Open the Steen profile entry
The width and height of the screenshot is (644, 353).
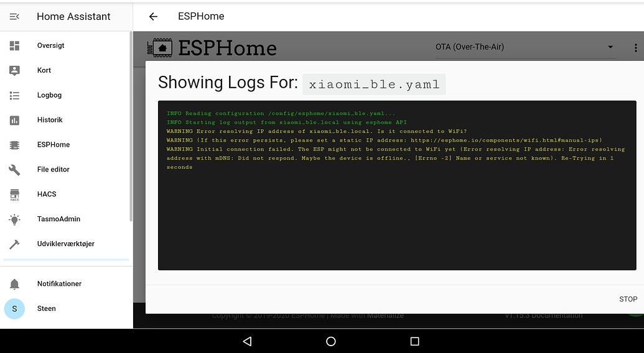(66, 309)
